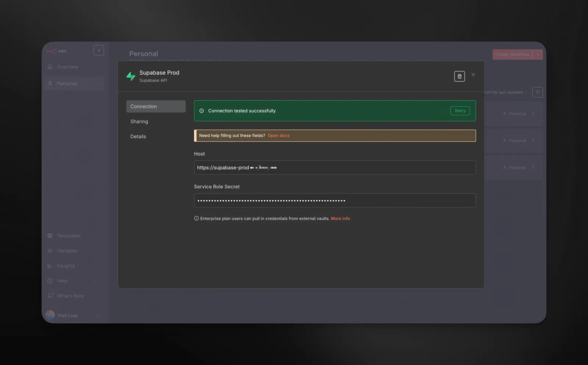Image resolution: width=588 pixels, height=365 pixels.
Task: Delete the credential using the trash icon
Action: pos(460,76)
